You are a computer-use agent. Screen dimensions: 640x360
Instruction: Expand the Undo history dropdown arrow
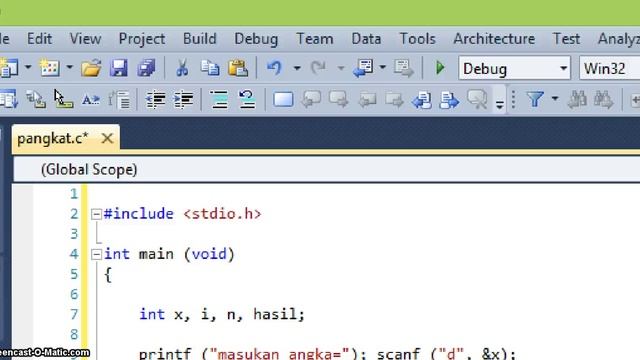297,68
